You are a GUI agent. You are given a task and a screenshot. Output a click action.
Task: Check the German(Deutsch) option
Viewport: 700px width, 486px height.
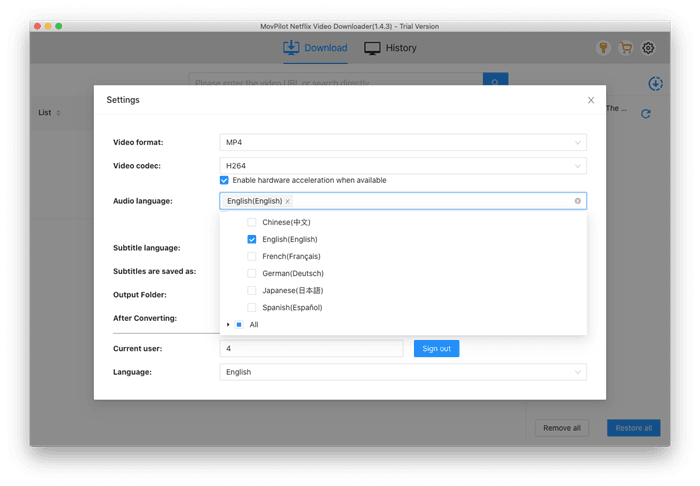pos(252,273)
